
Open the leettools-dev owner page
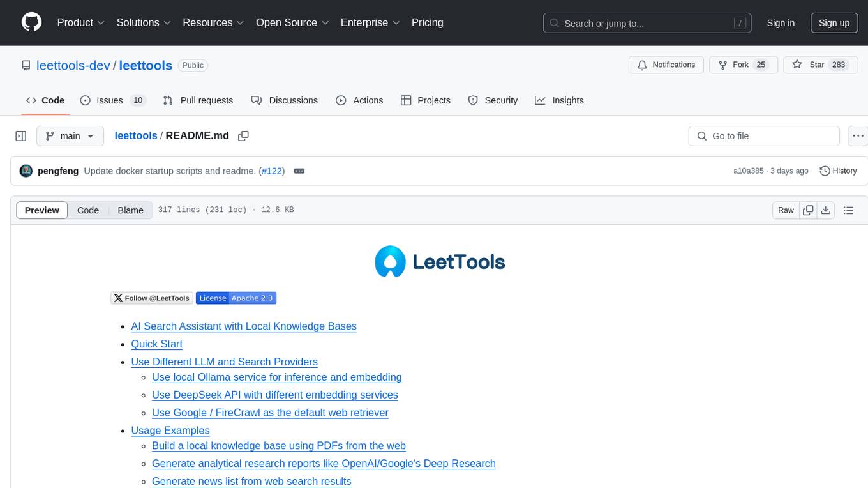[73, 65]
